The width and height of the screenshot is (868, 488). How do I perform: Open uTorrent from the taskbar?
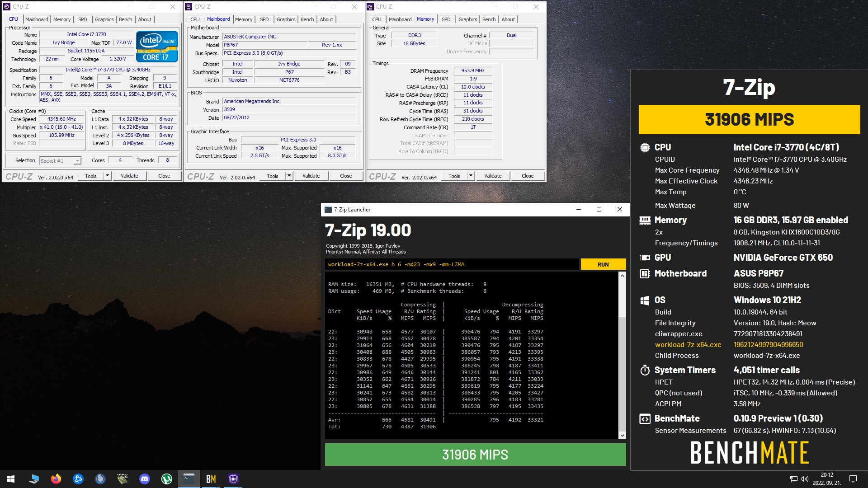pos(167,479)
